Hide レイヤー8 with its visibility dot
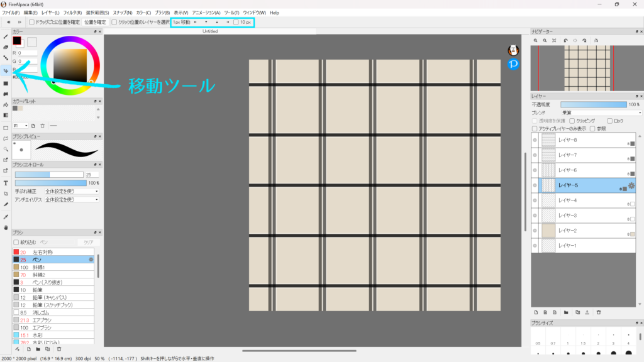Viewport: 644px width, 362px height. pyautogui.click(x=535, y=140)
